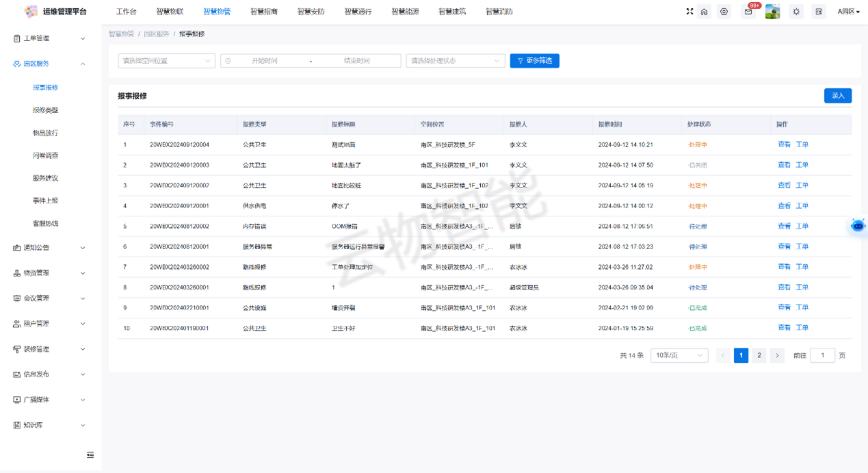Click 查看 for event 20WBX202401190001
868x473 pixels.
point(784,328)
